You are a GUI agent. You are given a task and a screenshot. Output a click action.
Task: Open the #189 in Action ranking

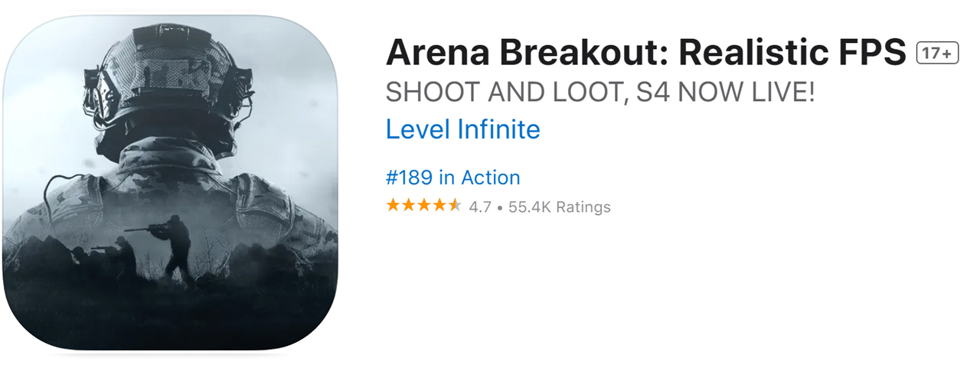coord(452,178)
